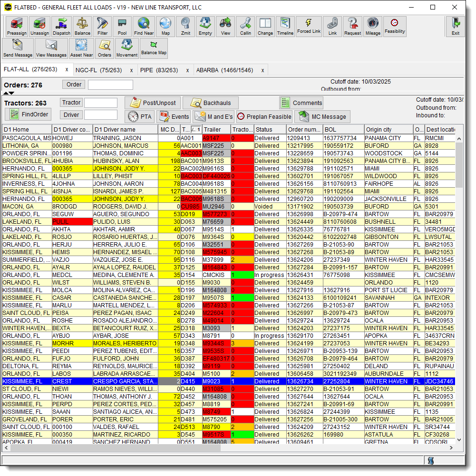The width and height of the screenshot is (476, 476).
Task: Open the Movement tool
Action: 127,48
